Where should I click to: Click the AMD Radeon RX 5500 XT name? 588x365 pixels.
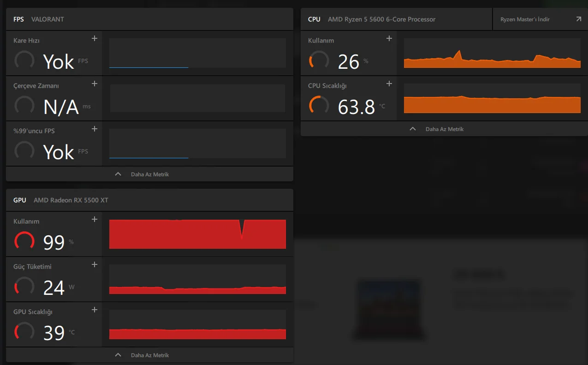(71, 200)
